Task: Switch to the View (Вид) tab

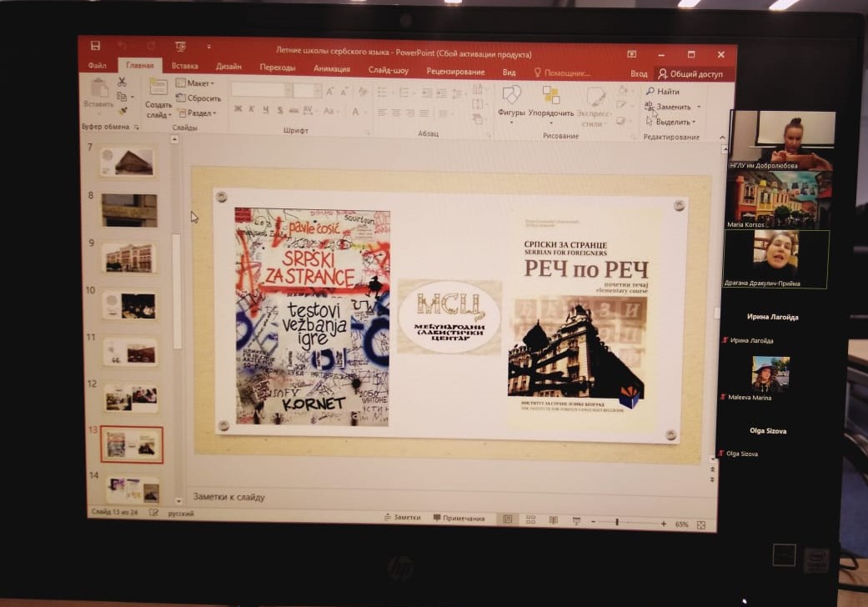Action: tap(509, 73)
